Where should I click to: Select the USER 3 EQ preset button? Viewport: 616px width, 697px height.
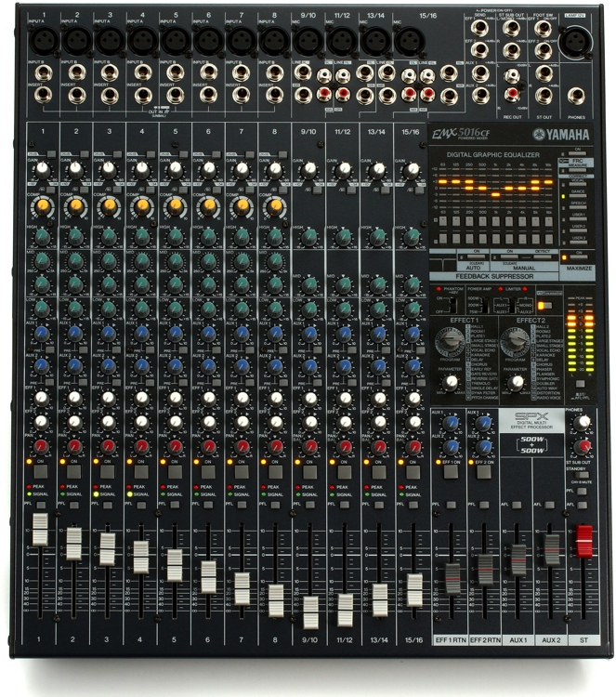point(577,243)
